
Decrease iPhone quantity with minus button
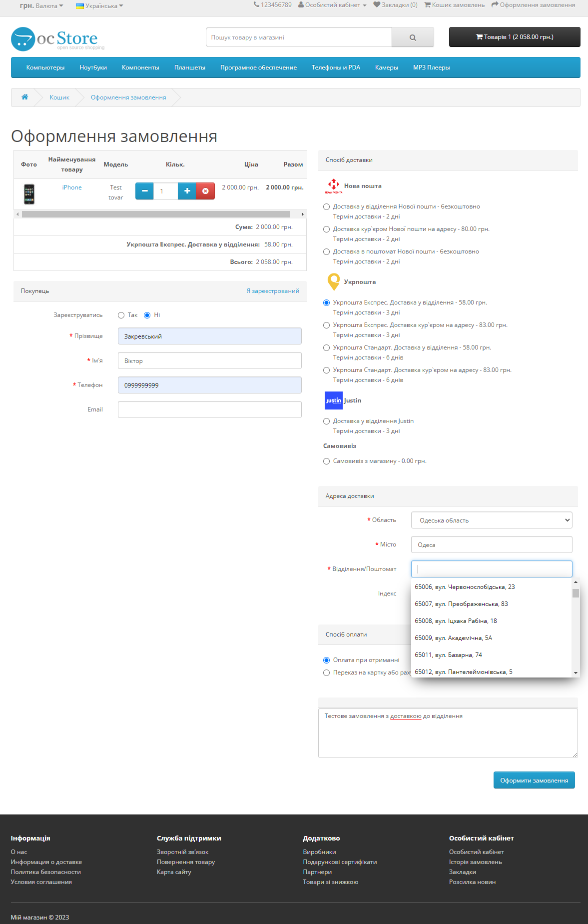point(144,191)
